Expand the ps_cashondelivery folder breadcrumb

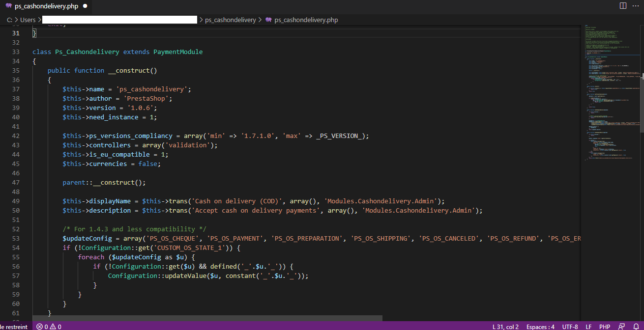pyautogui.click(x=230, y=20)
